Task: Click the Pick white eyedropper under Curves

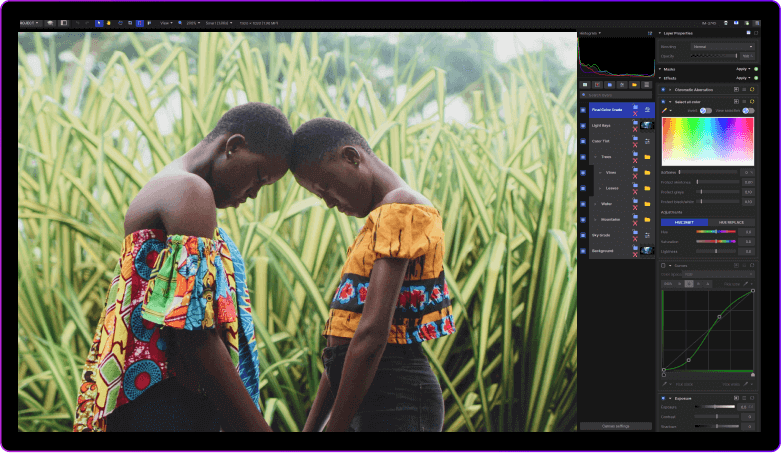Action: pos(751,384)
